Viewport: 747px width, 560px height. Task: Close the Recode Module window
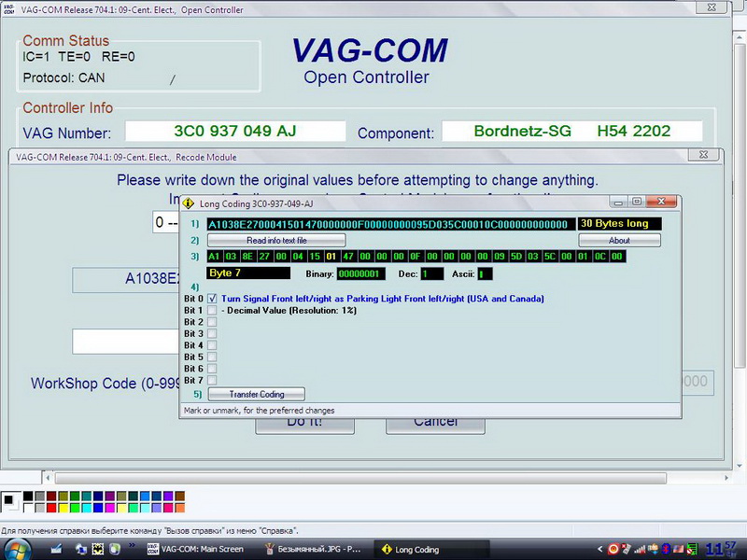tap(701, 156)
